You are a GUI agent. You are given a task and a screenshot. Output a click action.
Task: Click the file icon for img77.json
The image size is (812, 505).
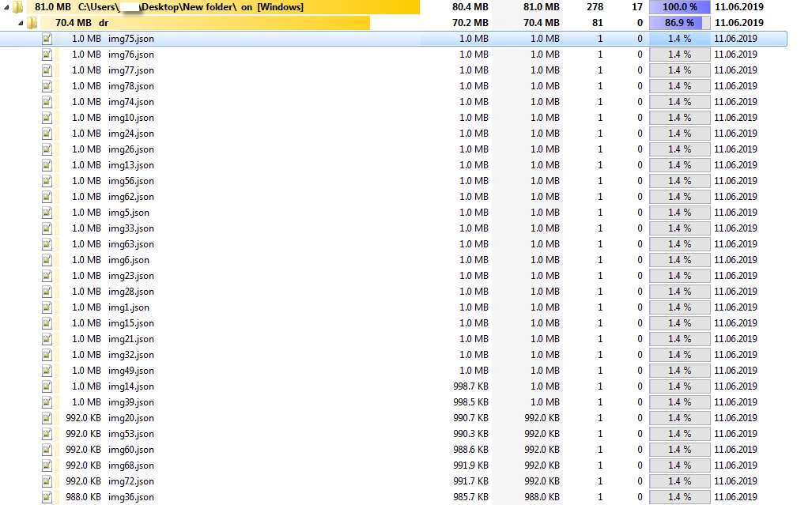(47, 70)
